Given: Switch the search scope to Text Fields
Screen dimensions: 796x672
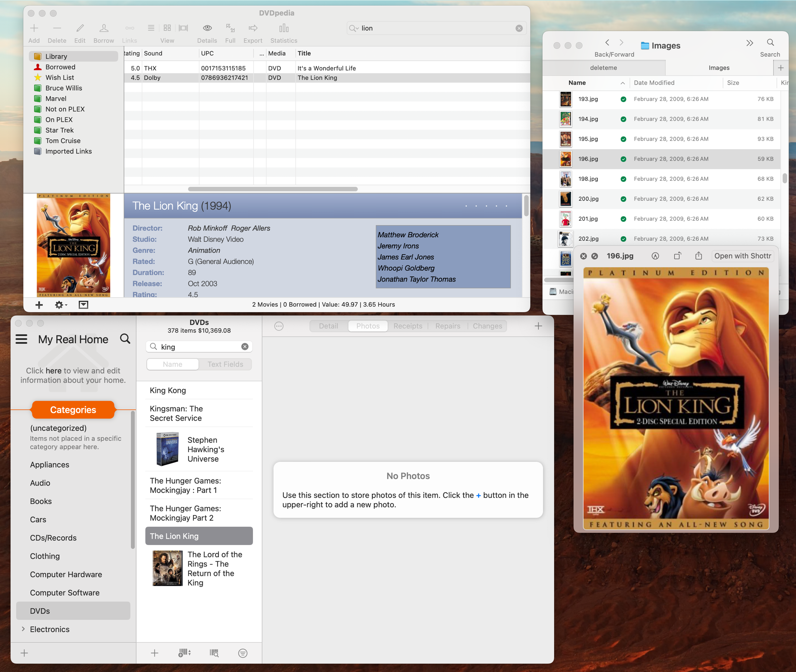Looking at the screenshot, I should coord(225,364).
